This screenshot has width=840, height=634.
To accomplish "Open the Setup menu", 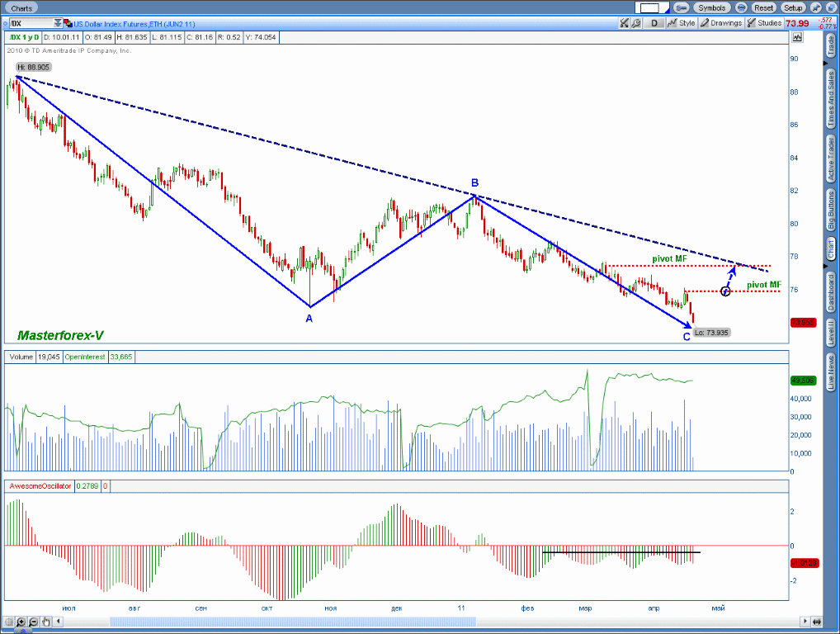I will pos(793,8).
